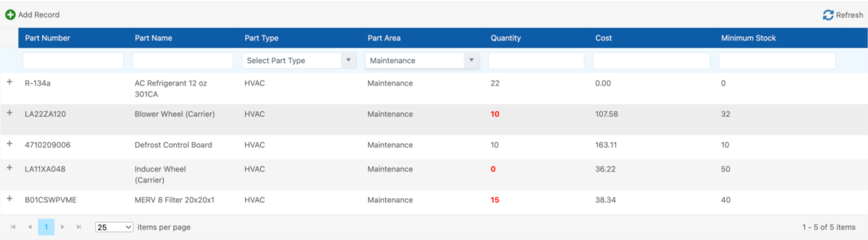Click the Cost filter field

click(x=652, y=60)
